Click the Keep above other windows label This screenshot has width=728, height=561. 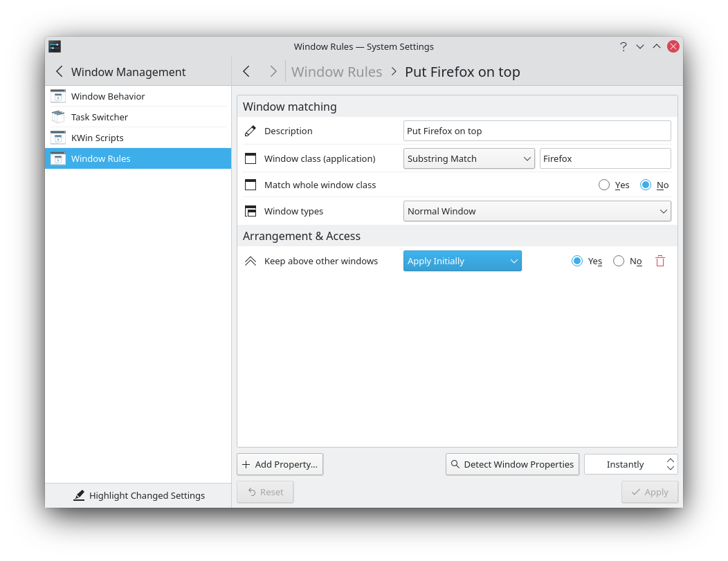[321, 261]
